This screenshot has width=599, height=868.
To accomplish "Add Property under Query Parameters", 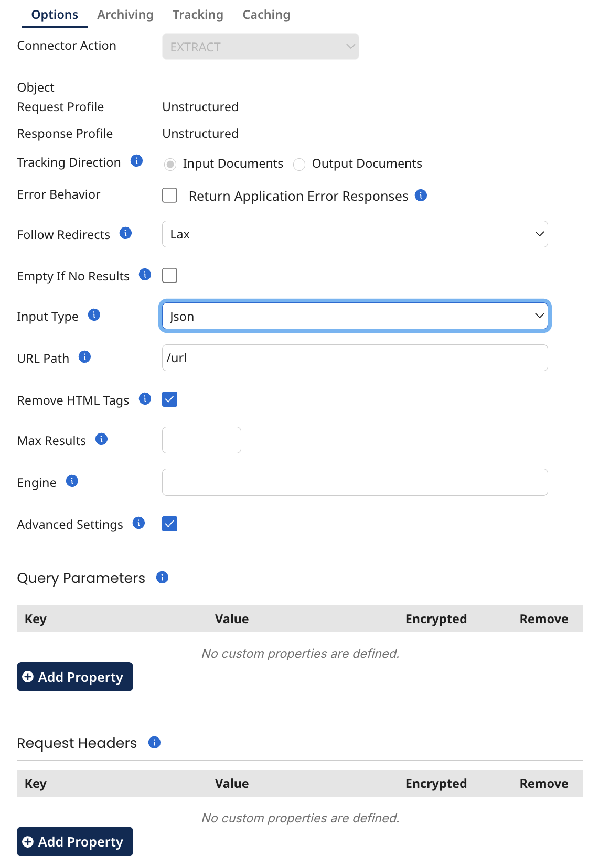I will [x=75, y=677].
